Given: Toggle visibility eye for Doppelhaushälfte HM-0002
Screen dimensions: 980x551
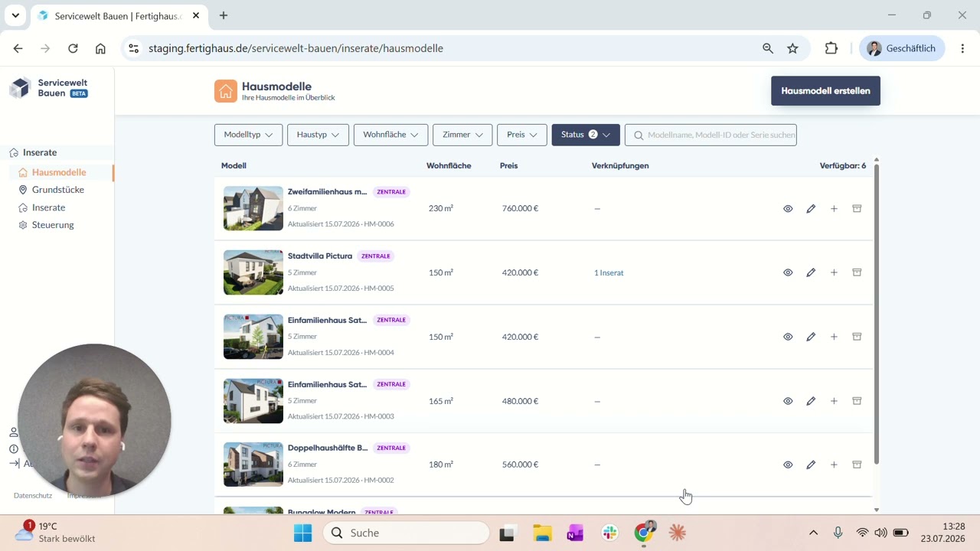Looking at the screenshot, I should coord(788,465).
